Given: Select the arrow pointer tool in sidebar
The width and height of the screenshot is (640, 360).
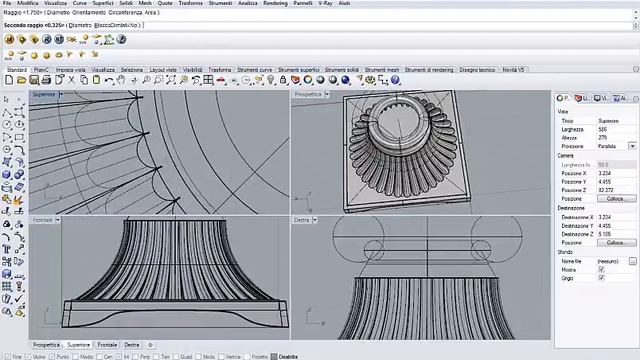Looking at the screenshot, I should pos(6,99).
